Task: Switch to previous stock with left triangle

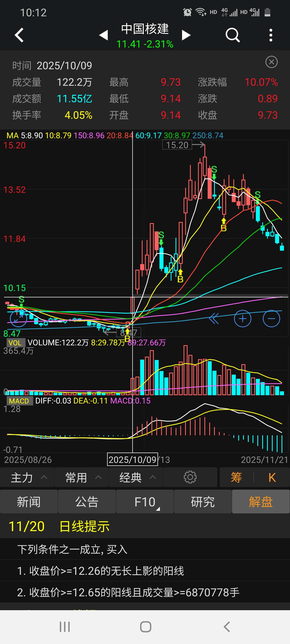Action: [x=104, y=35]
